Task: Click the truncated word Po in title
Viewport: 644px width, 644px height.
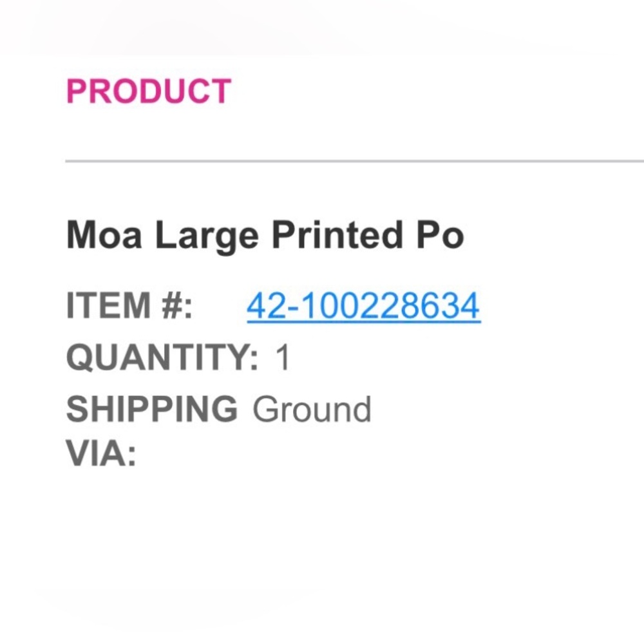Action: pos(440,234)
